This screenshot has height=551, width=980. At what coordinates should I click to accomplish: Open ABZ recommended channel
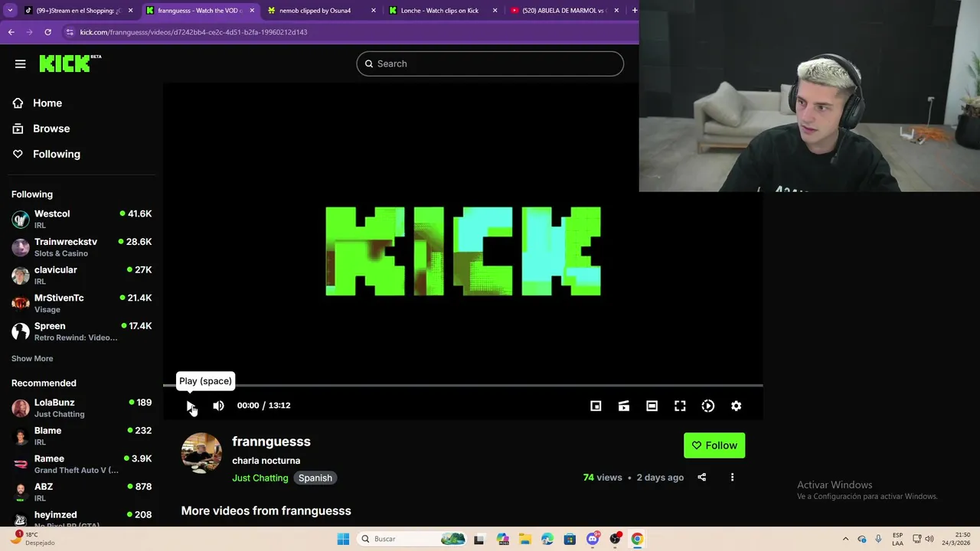coord(82,492)
